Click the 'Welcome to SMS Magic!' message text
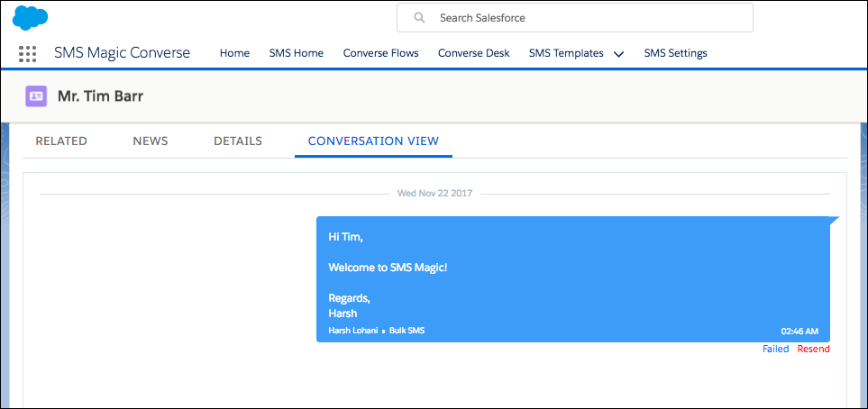This screenshot has width=868, height=409. point(388,268)
